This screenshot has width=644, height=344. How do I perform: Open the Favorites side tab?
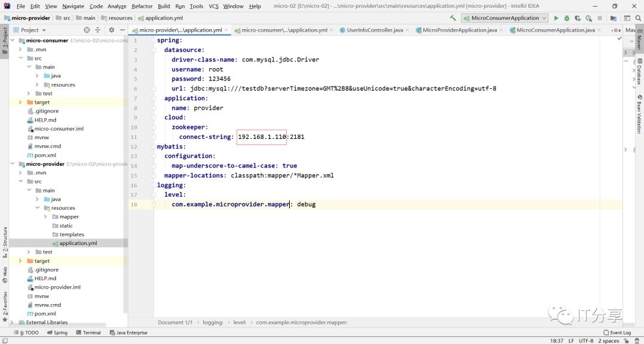[5, 306]
